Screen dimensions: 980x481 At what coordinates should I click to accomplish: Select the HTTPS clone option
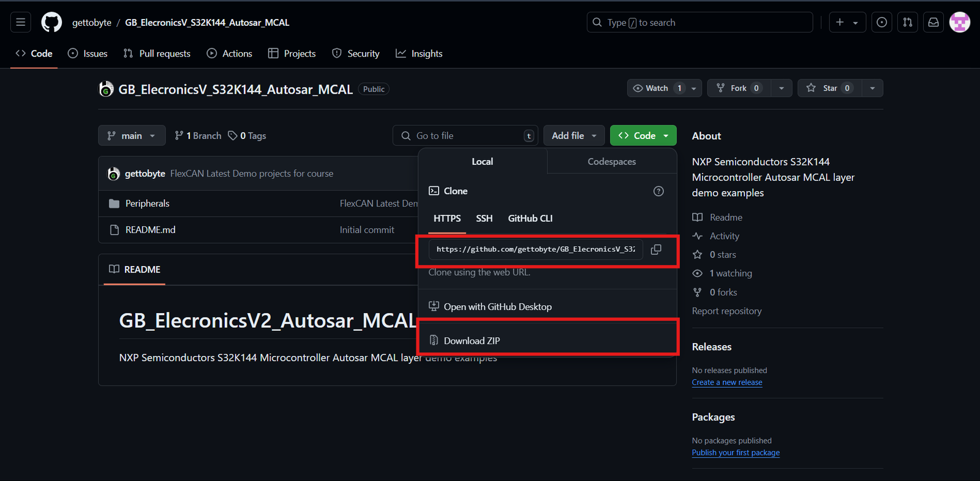pos(447,218)
